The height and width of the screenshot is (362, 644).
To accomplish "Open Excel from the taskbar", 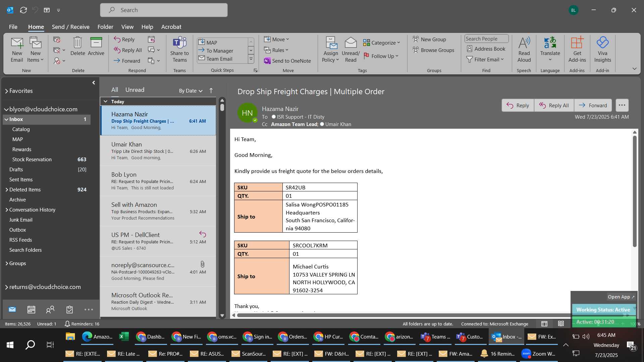I will (x=124, y=337).
